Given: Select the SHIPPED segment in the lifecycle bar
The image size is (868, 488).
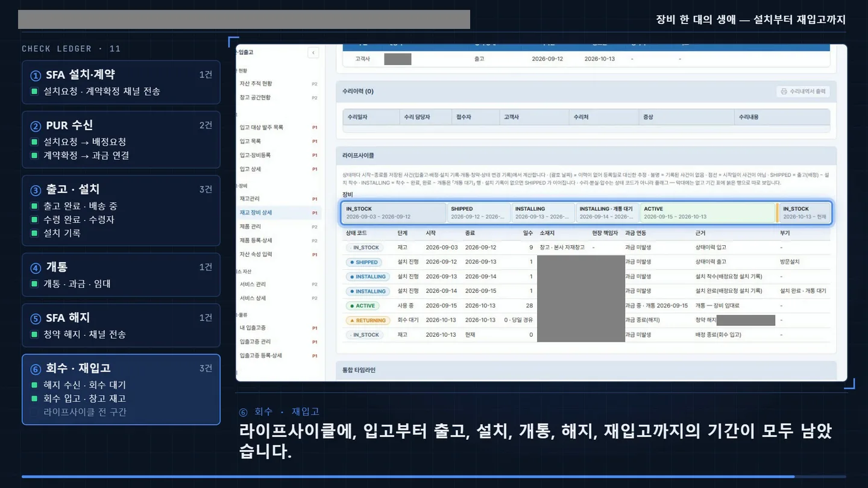Looking at the screenshot, I should click(x=479, y=213).
